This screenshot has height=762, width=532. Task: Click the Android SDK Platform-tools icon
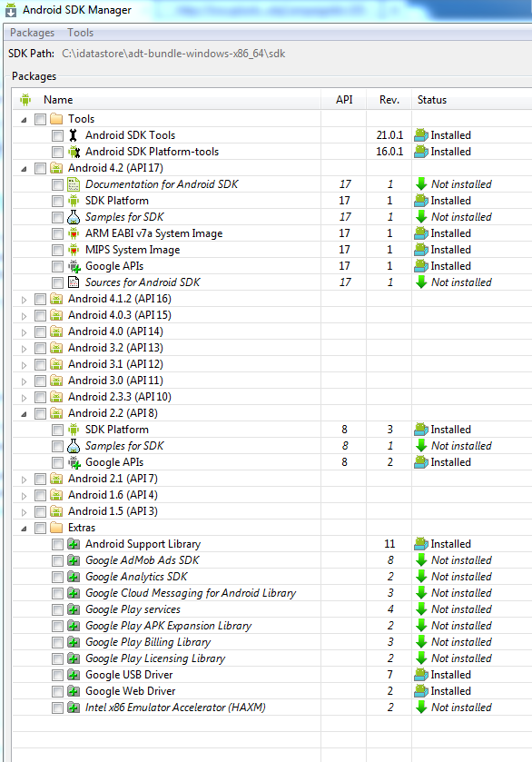coord(74,152)
